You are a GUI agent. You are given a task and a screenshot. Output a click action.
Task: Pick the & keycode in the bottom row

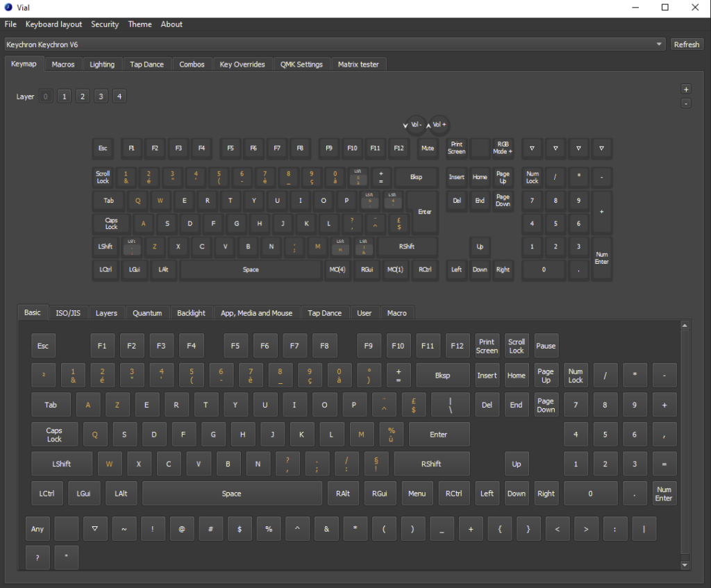[x=326, y=528]
